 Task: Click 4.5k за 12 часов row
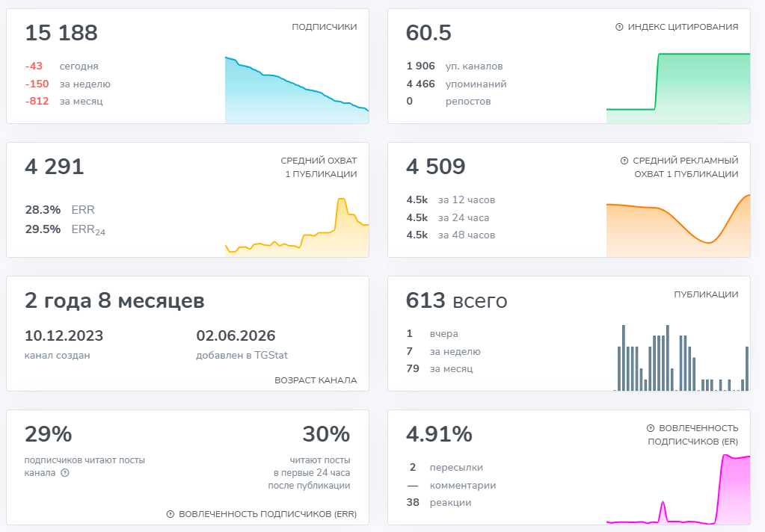[x=451, y=200]
